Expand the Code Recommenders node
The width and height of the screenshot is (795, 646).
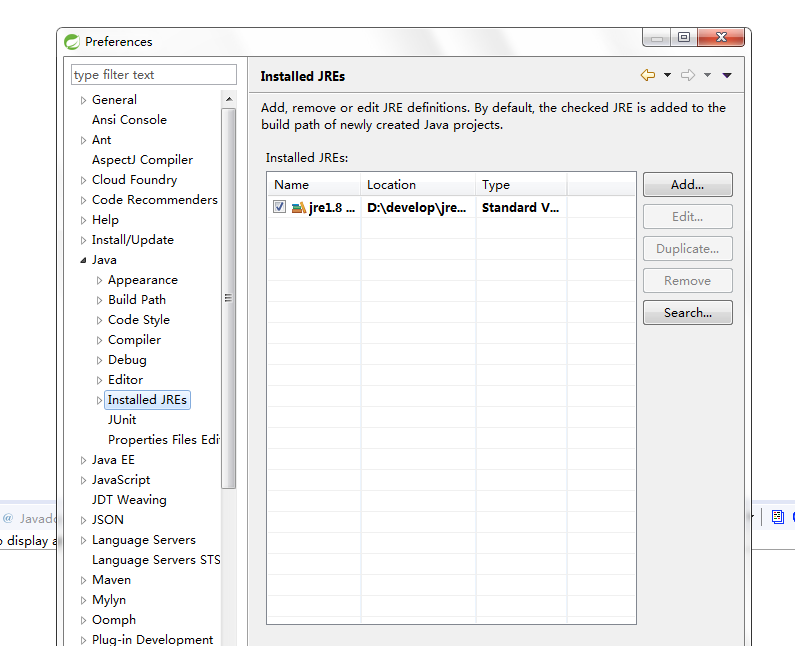83,200
